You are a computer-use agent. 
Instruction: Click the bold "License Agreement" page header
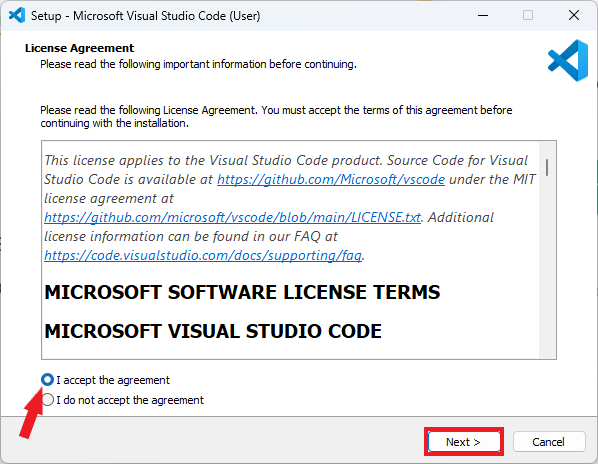(79, 48)
